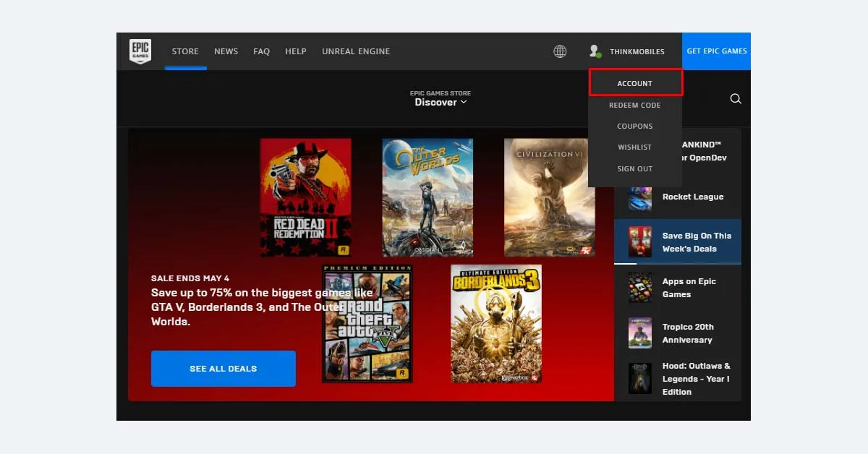Open COUPONS from the user menu
The width and height of the screenshot is (868, 454).
pyautogui.click(x=635, y=127)
